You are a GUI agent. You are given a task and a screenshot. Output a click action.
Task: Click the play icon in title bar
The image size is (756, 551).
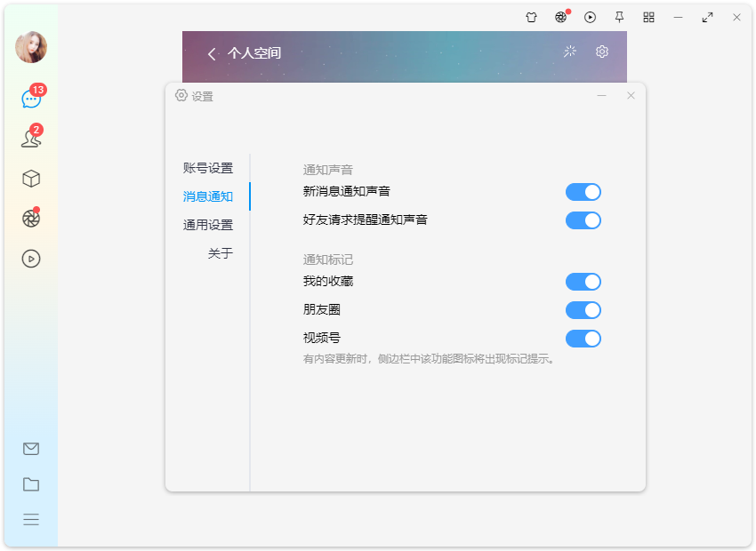pyautogui.click(x=591, y=18)
